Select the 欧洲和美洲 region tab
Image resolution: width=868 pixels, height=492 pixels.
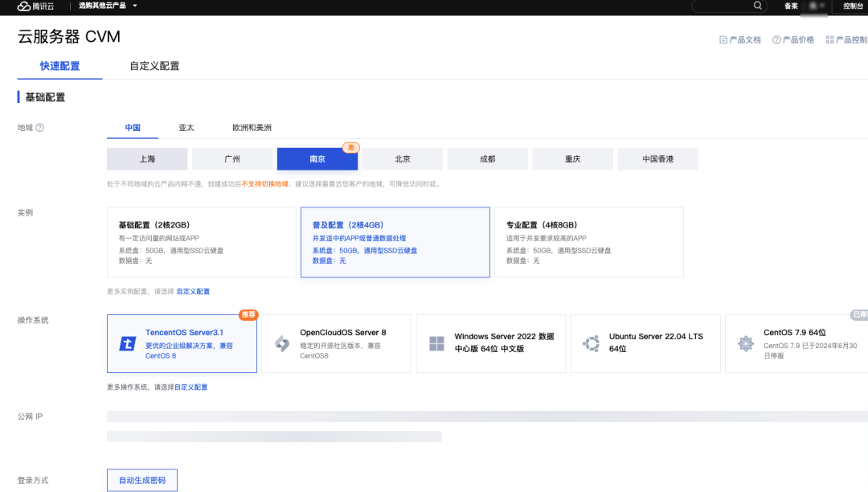[x=252, y=128]
